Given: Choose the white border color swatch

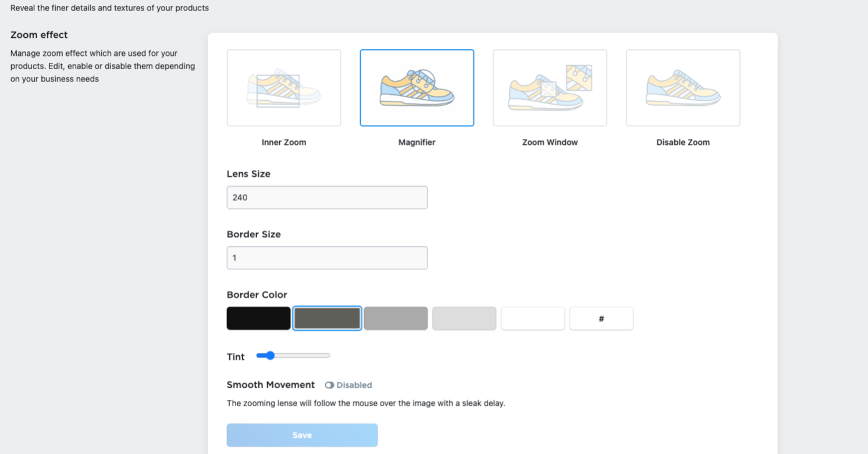Looking at the screenshot, I should [533, 318].
